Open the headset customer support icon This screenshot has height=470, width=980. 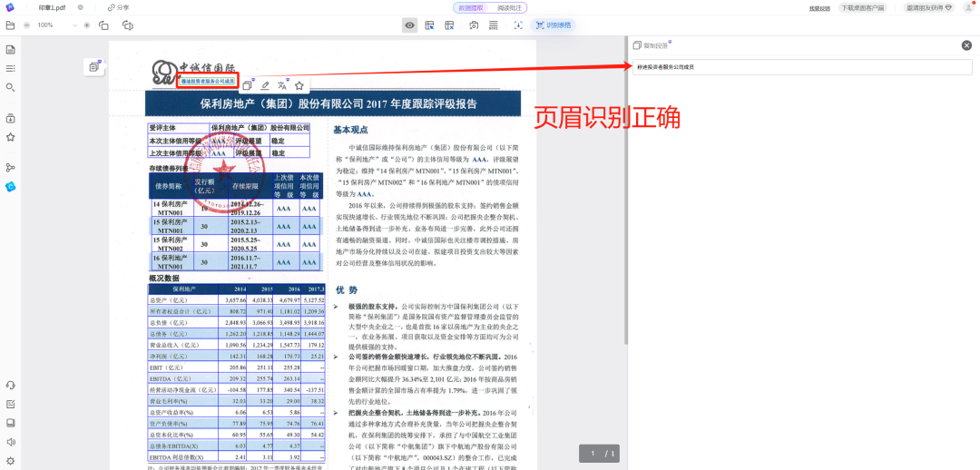click(x=11, y=385)
